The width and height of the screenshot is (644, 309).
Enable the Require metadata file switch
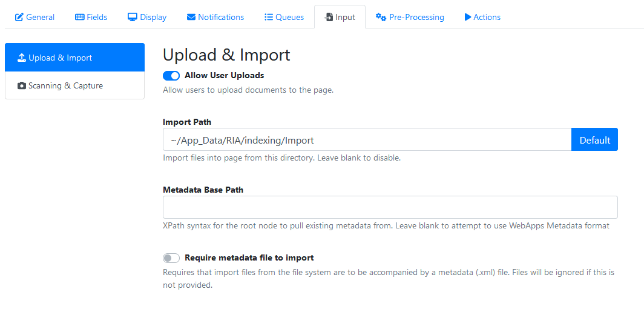tap(171, 258)
